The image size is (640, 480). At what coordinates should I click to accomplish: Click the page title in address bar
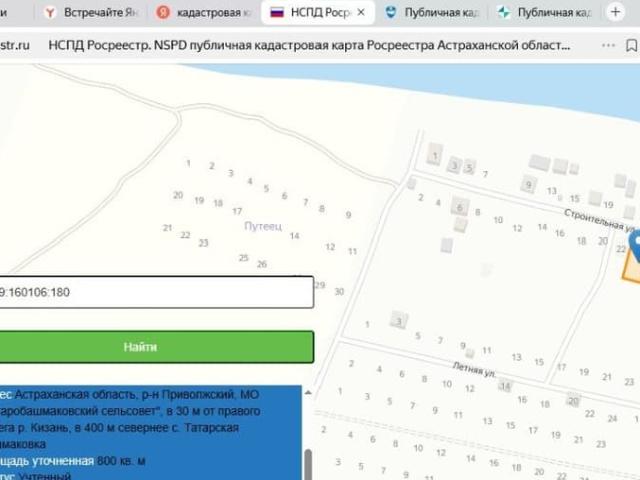(309, 45)
